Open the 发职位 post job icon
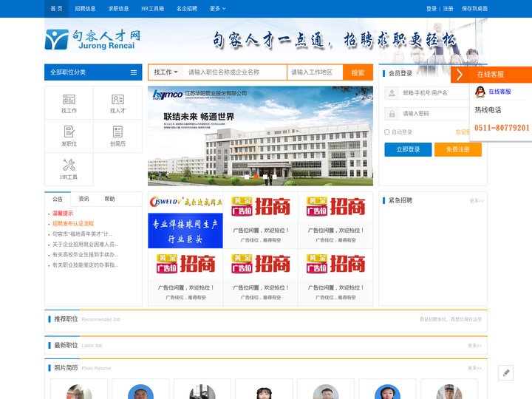Image resolution: width=532 pixels, height=399 pixels. pyautogui.click(x=69, y=132)
